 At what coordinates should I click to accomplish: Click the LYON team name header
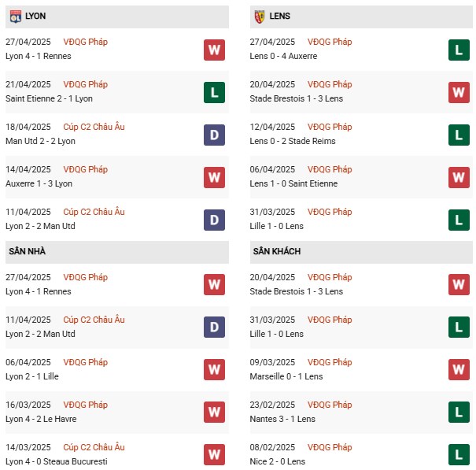[x=35, y=16]
